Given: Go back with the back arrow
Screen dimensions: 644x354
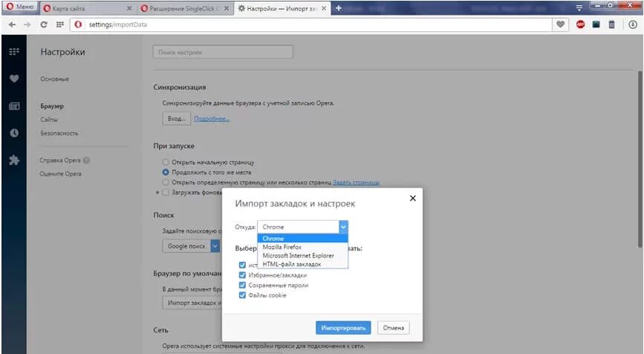Looking at the screenshot, I should coord(13,25).
